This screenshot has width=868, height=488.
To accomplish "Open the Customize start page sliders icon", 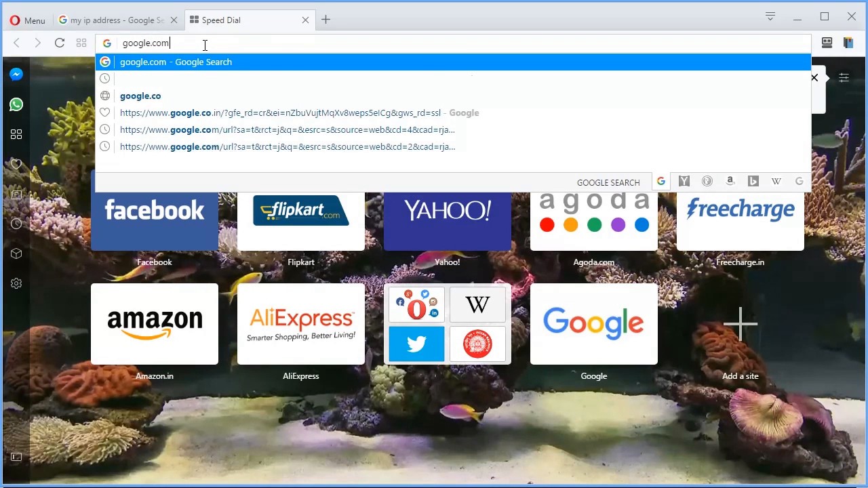I will (844, 78).
